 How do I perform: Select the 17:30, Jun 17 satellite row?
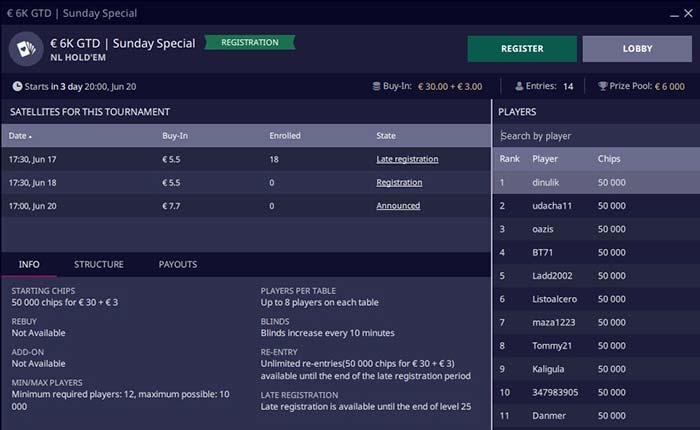click(x=246, y=159)
